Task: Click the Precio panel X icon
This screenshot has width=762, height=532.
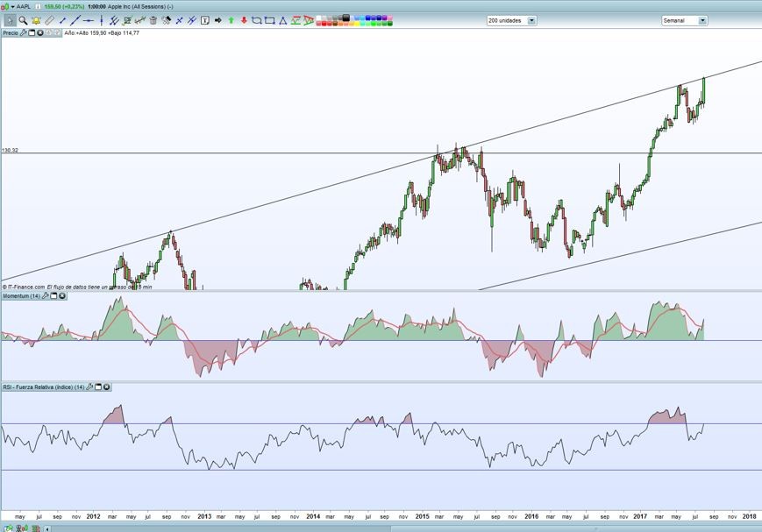Action: point(40,33)
